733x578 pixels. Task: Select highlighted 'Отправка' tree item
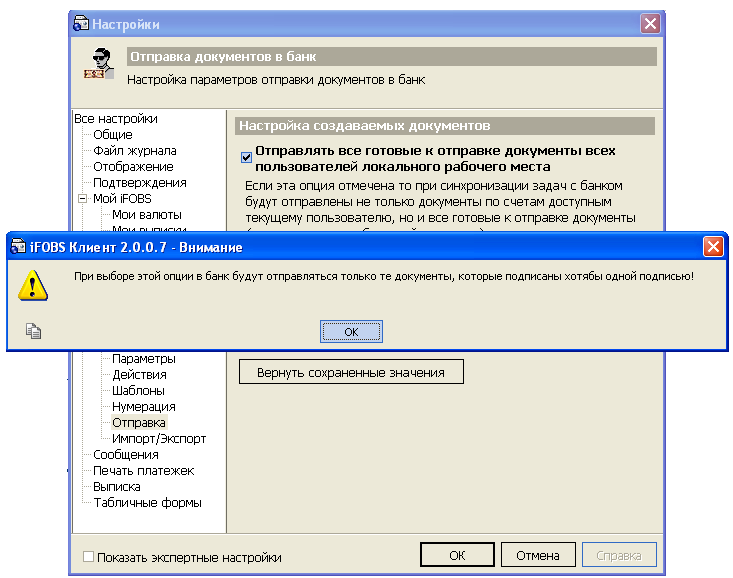tap(139, 423)
